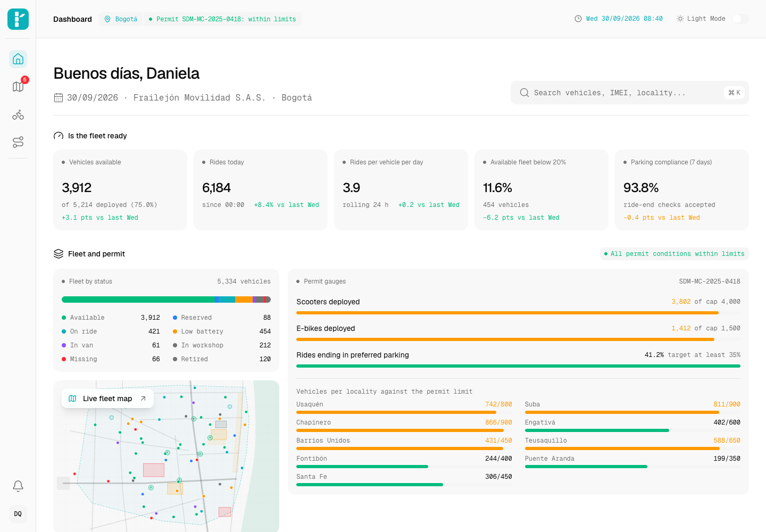Click the permit SDM-MC-2025-0418 status chip
The height and width of the screenshot is (532, 766).
(x=222, y=19)
